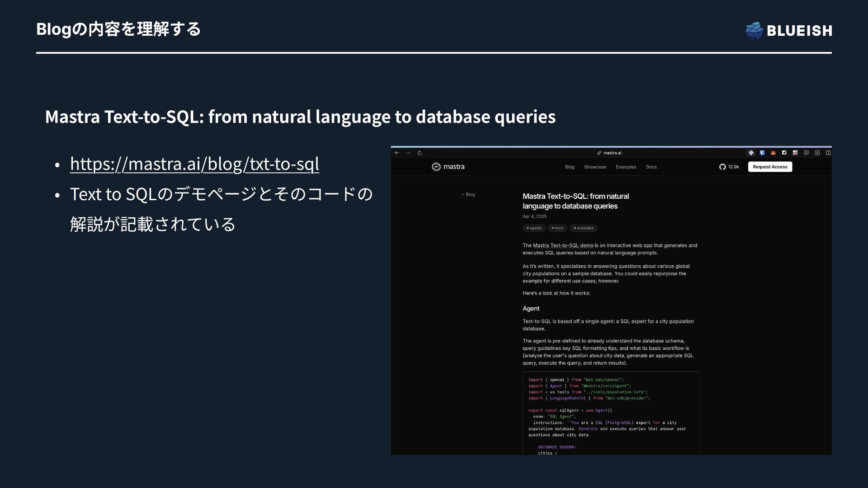Click the browser back arrow

tap(397, 153)
